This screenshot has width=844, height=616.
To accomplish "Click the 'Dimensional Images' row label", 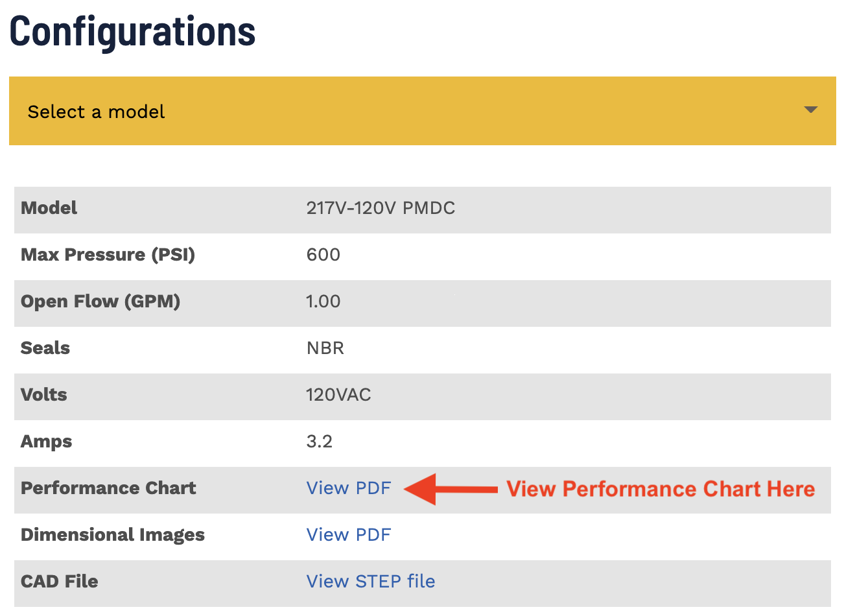I will coord(112,534).
